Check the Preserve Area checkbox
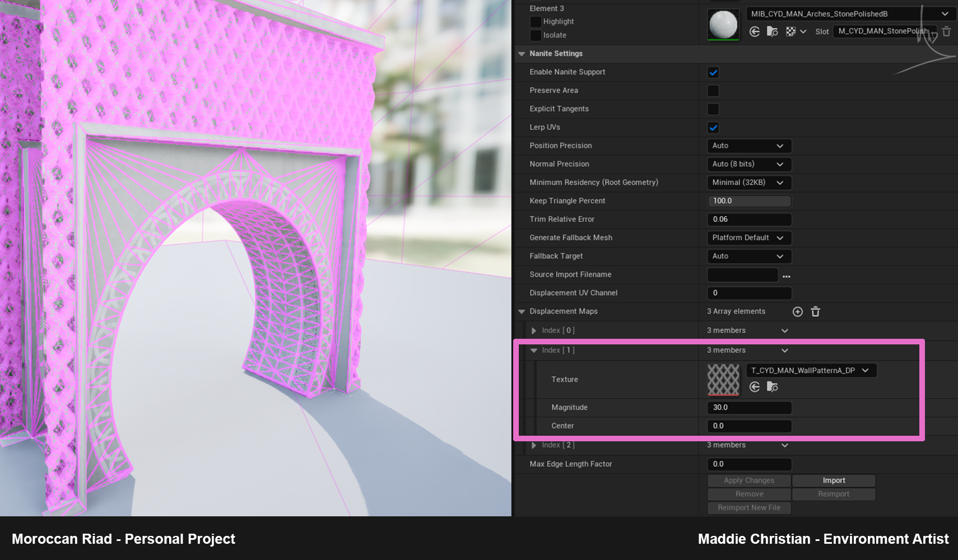Screen dimensions: 958x560 coord(713,91)
